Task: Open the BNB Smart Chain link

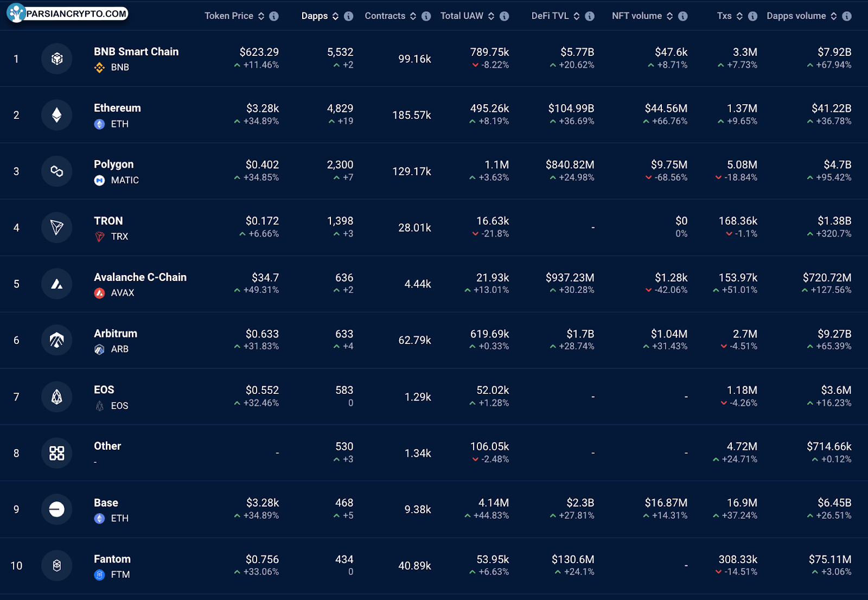Action: (136, 52)
